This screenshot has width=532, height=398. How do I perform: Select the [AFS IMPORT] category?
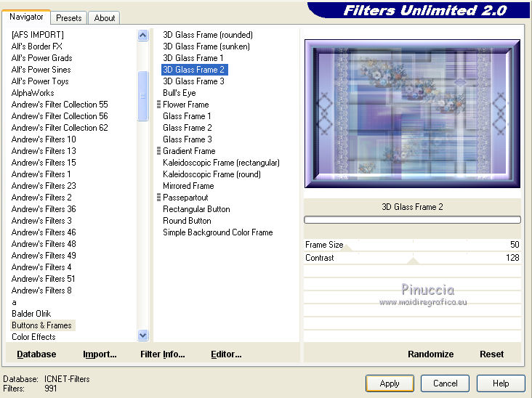tap(38, 35)
